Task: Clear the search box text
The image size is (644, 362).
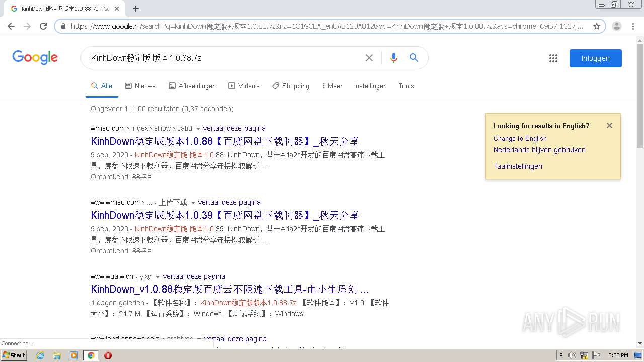Action: pyautogui.click(x=369, y=58)
